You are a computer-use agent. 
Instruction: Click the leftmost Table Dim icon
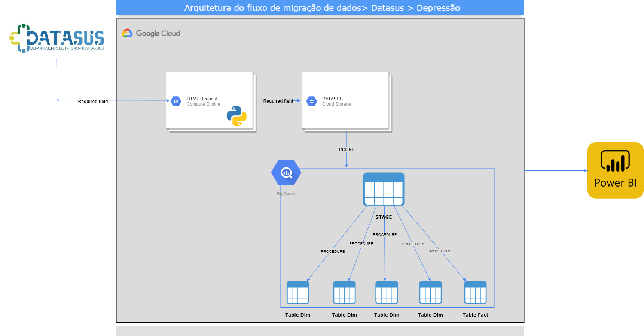point(298,293)
